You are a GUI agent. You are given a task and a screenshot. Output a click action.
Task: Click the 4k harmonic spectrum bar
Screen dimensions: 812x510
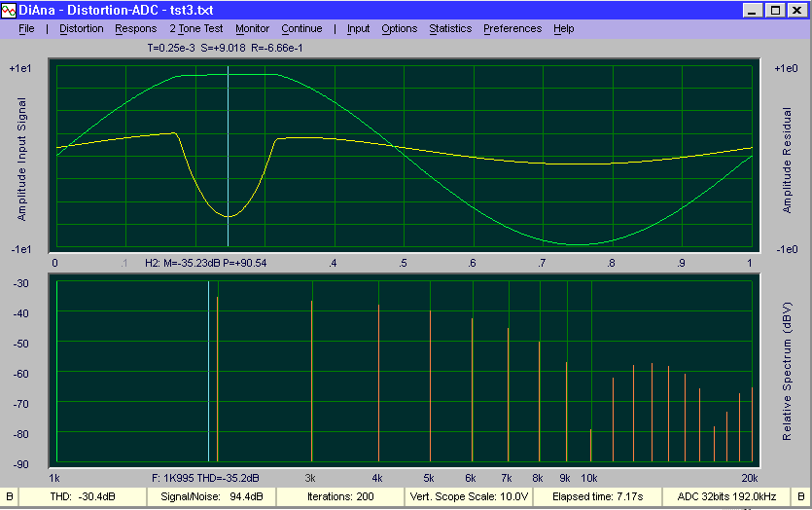(x=378, y=383)
